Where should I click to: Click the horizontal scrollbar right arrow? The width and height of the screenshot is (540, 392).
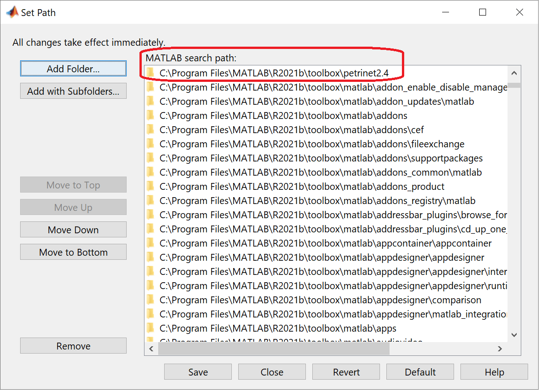coord(500,349)
